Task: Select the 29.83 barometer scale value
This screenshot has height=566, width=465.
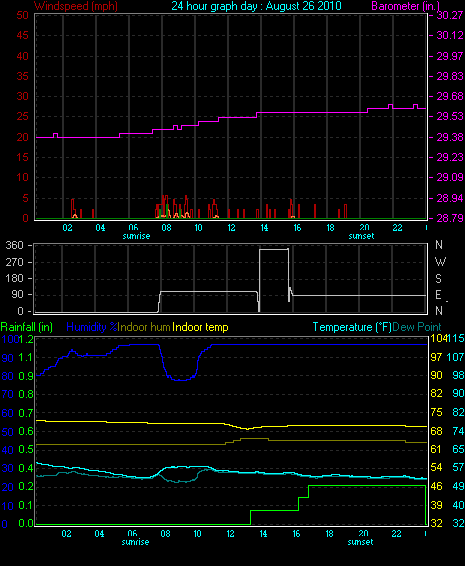Action: (450, 76)
